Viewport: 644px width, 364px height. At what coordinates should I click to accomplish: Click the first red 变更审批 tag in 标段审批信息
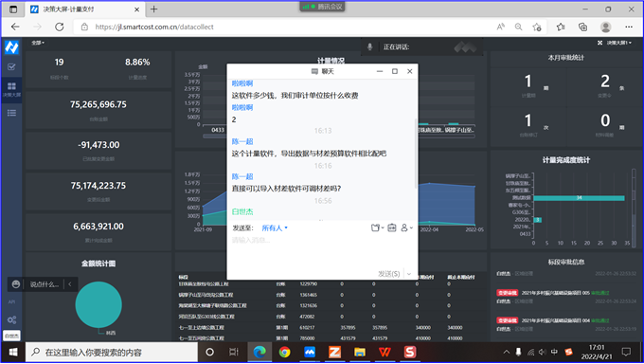tap(507, 293)
